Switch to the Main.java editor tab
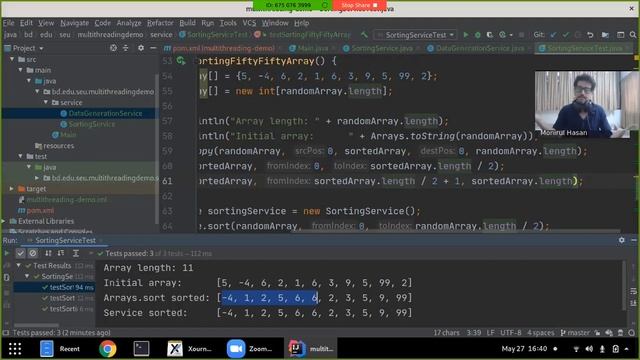Screen dimensions: 640x360 coord(313,48)
